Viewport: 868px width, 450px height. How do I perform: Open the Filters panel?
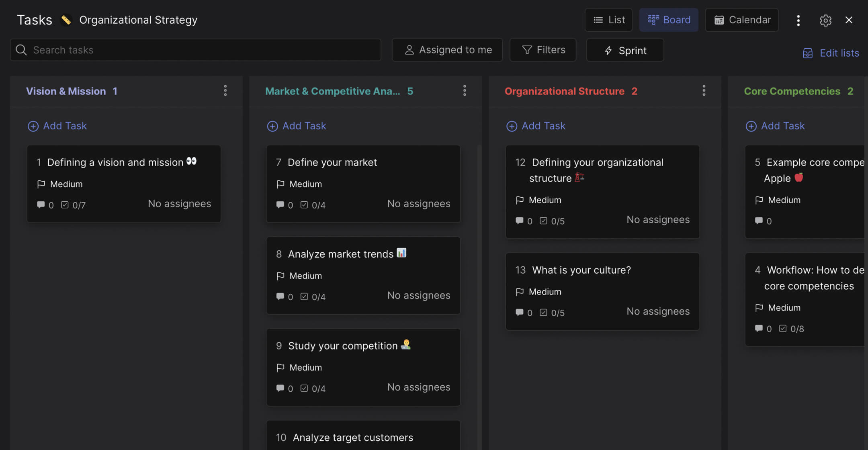click(x=542, y=50)
